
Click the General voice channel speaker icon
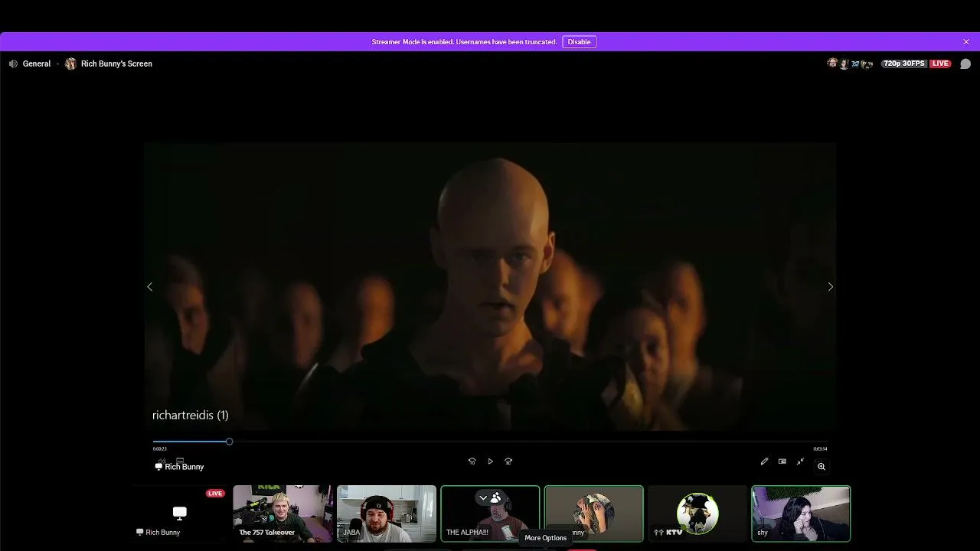13,64
